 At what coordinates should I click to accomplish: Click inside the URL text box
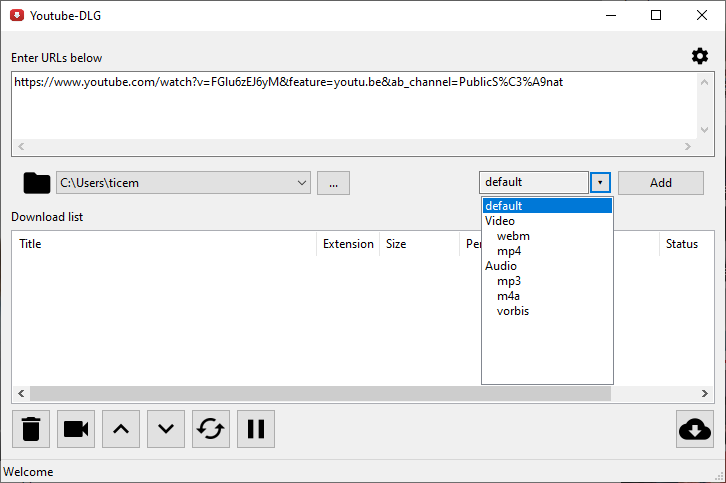[x=354, y=106]
